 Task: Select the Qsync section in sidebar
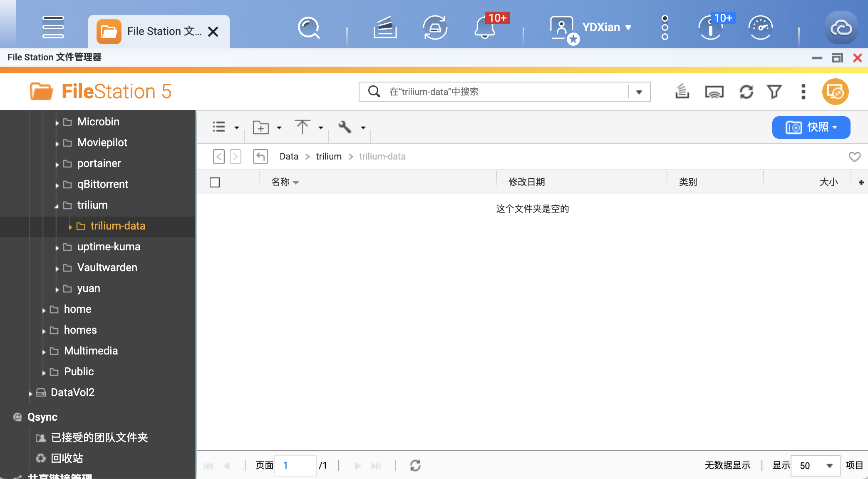[42, 417]
